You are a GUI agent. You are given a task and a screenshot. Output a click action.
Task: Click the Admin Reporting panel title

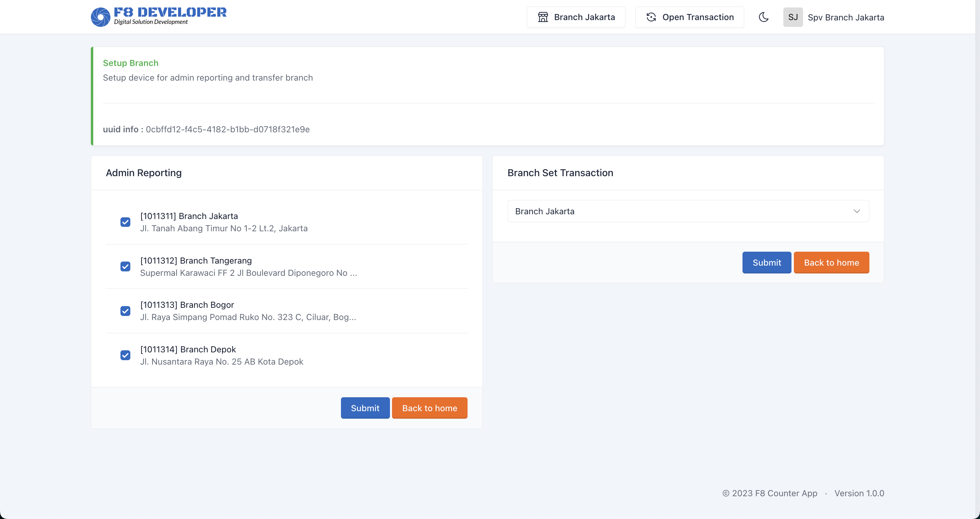pos(143,173)
